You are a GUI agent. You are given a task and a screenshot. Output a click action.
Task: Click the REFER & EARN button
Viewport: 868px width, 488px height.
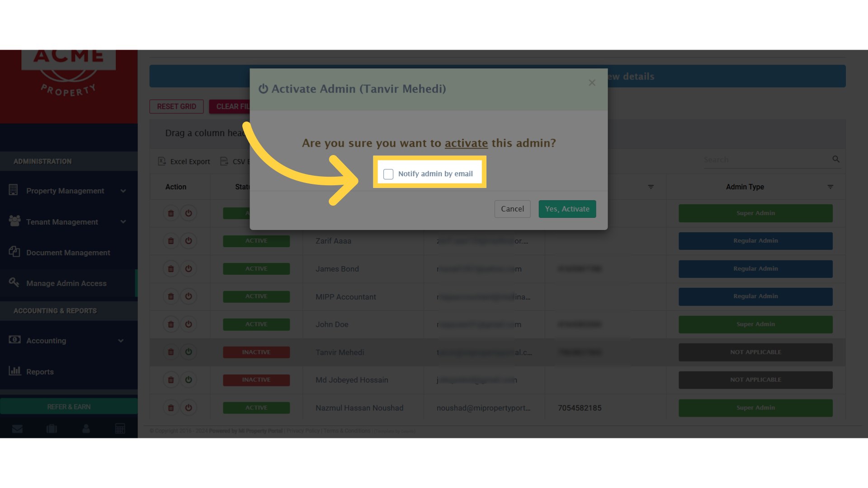coord(69,407)
